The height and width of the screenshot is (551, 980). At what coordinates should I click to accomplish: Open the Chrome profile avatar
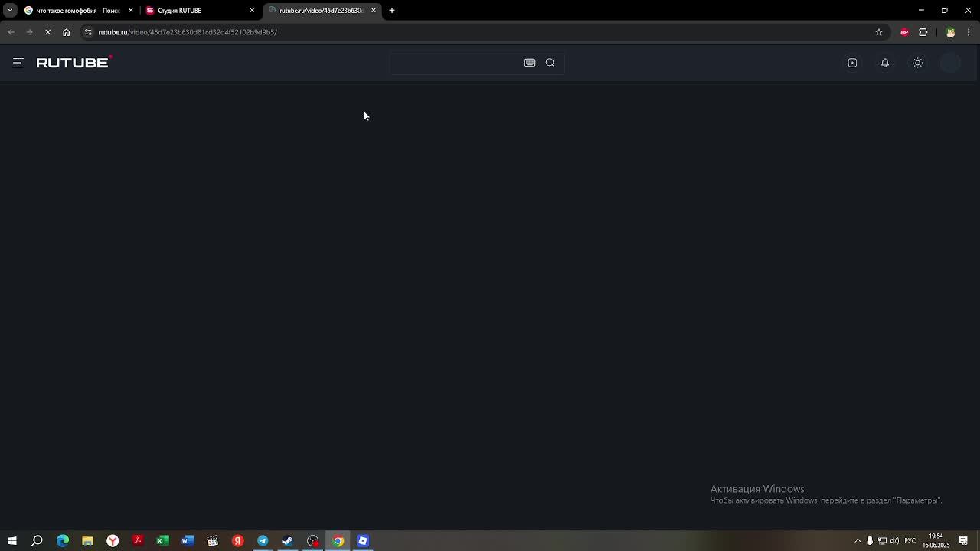(950, 32)
